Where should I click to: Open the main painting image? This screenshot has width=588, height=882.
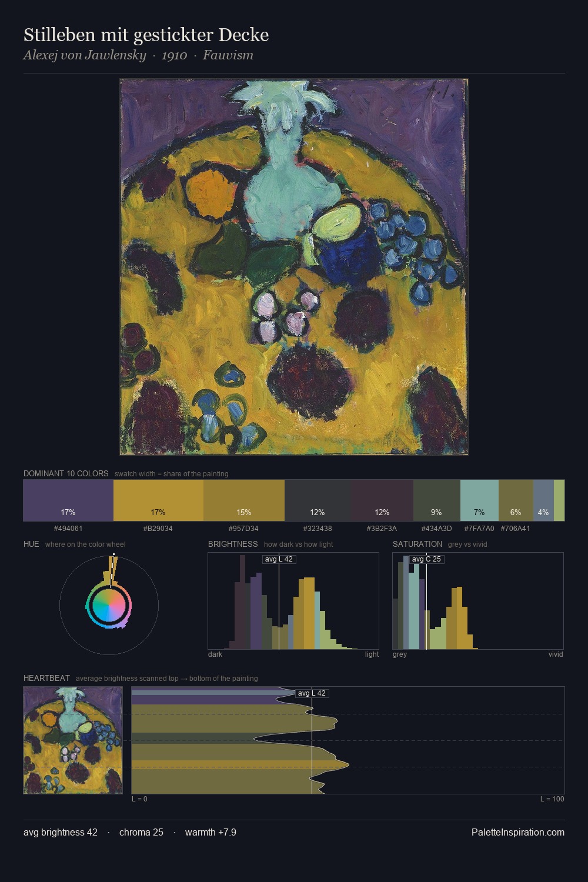click(294, 267)
